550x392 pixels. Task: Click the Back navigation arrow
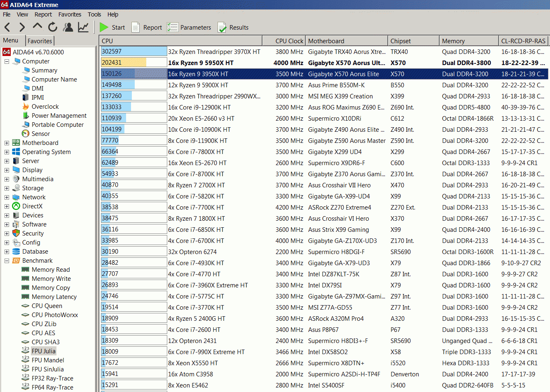pyautogui.click(x=7, y=28)
